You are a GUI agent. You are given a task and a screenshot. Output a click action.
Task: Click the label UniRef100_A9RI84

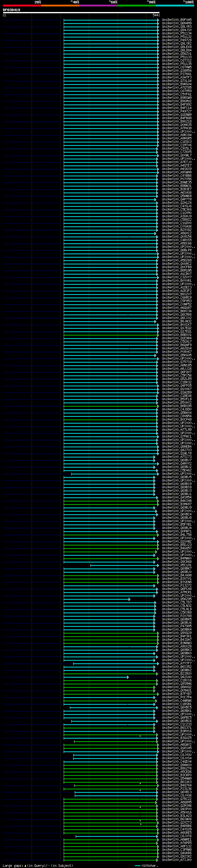tap(177, 135)
